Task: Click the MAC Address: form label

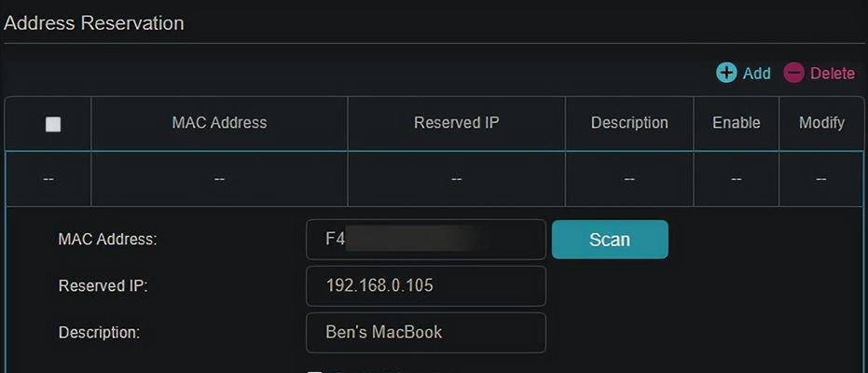Action: (x=108, y=239)
